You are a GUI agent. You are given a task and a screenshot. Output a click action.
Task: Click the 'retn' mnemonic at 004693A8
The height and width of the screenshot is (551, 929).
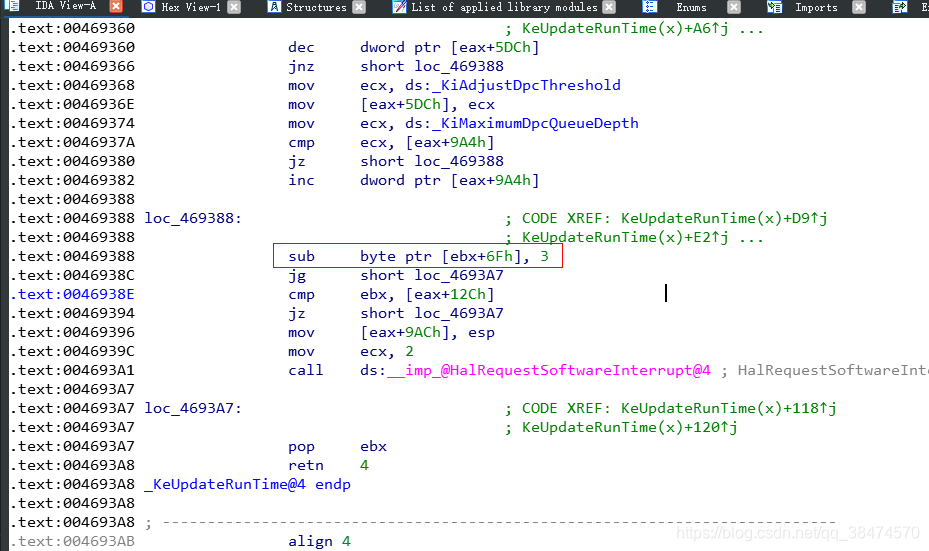tap(306, 465)
